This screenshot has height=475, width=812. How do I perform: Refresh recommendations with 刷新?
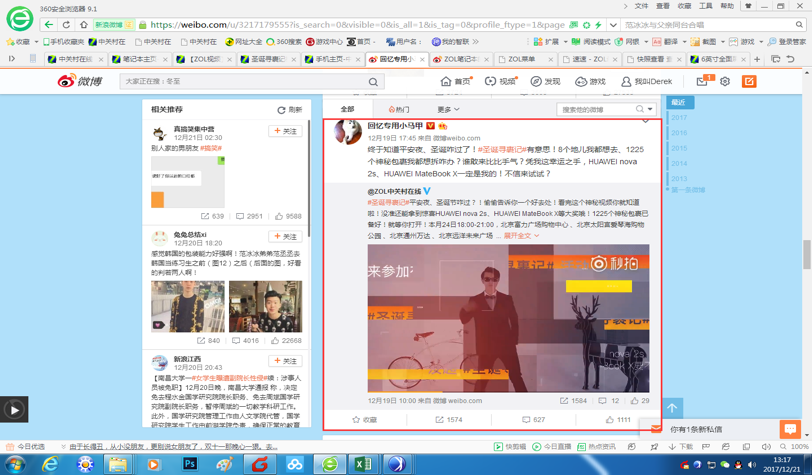tap(290, 110)
